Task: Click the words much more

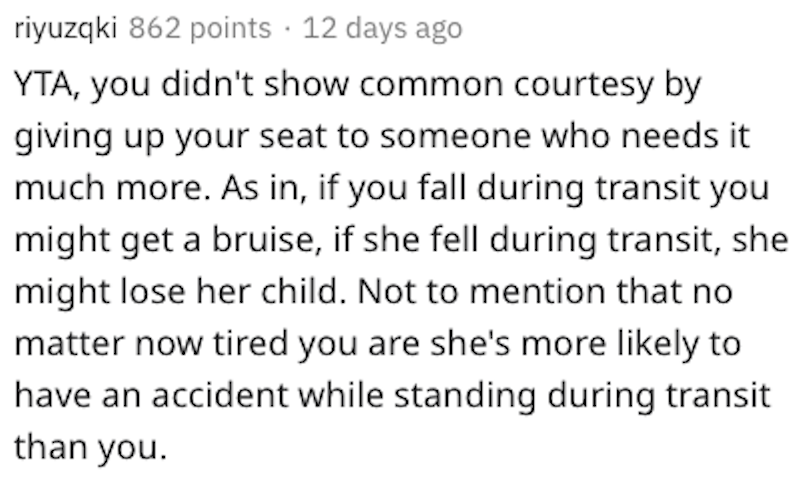Action: (x=108, y=188)
